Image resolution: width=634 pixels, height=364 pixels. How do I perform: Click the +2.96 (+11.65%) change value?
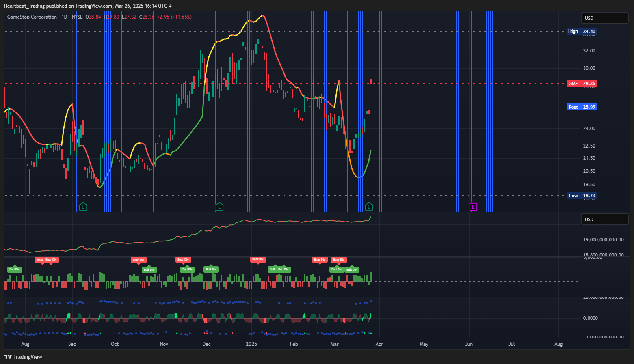point(174,17)
